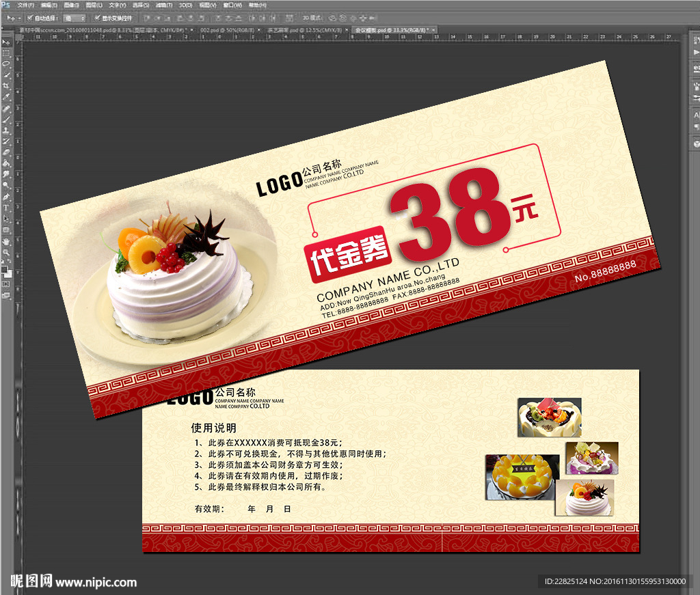Viewport: 700px width, 595px height.
Task: Select the Quick Selection tool
Action: (6, 74)
